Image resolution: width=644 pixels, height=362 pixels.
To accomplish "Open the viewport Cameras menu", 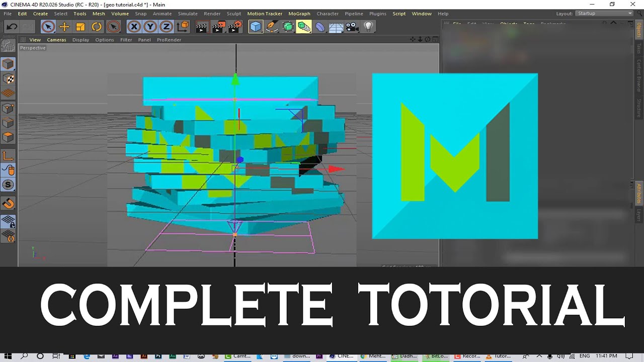I will [x=56, y=40].
